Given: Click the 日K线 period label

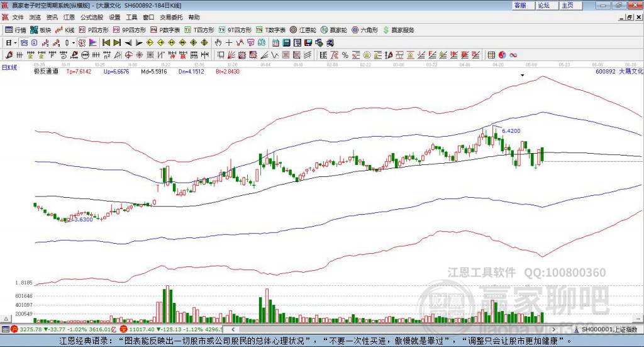Looking at the screenshot, I should pos(9,67).
